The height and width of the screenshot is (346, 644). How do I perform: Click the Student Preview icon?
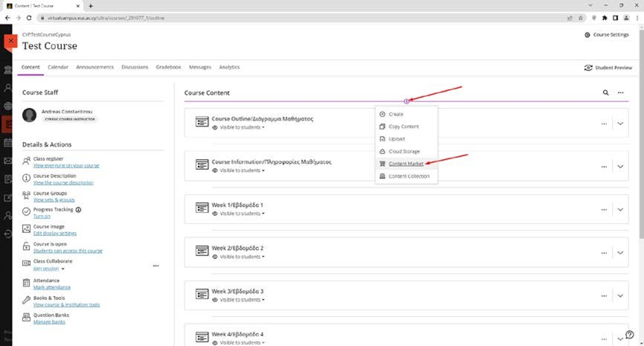coord(589,68)
